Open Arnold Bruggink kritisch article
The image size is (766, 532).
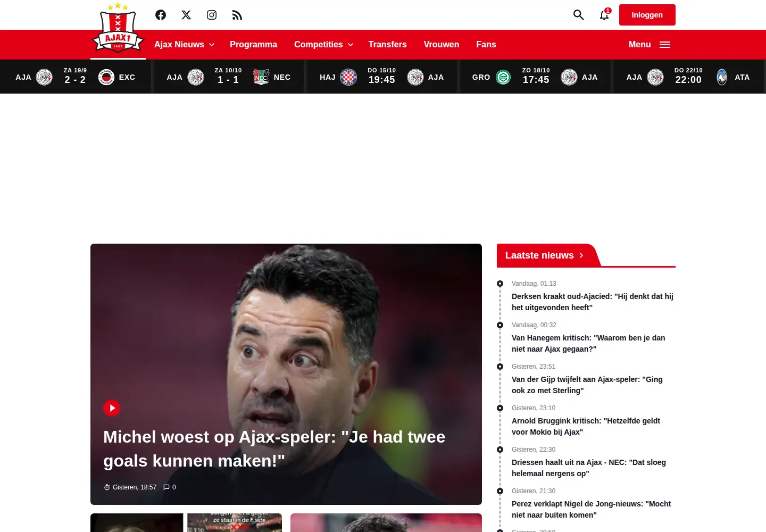click(586, 427)
